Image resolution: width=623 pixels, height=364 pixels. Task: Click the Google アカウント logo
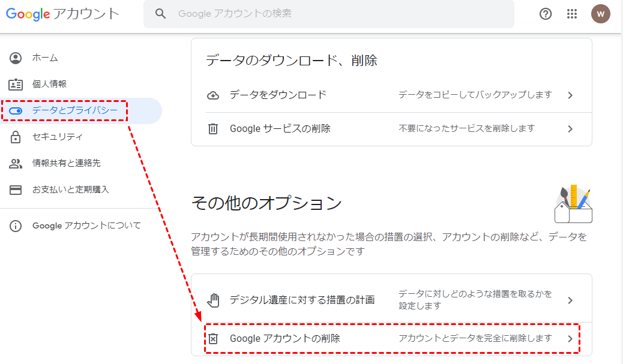tap(62, 14)
